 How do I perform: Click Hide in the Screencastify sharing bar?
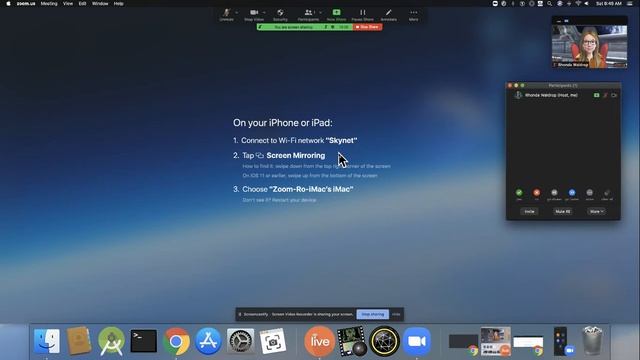tap(396, 314)
